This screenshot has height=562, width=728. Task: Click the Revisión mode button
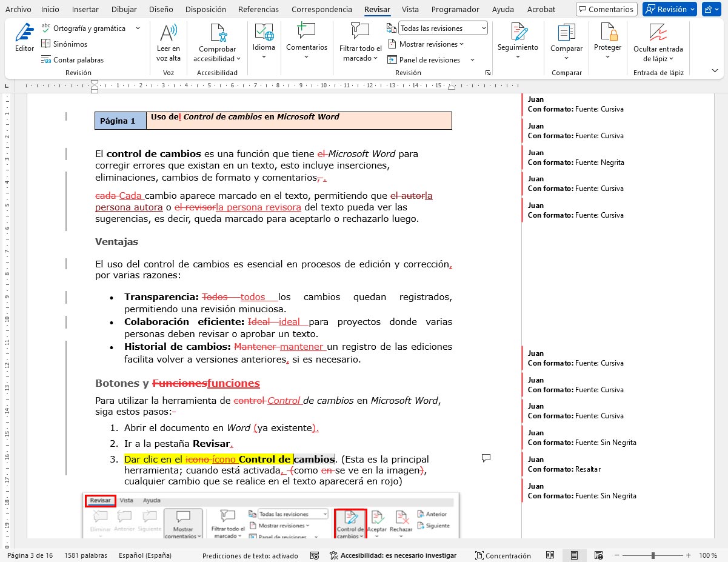(669, 10)
